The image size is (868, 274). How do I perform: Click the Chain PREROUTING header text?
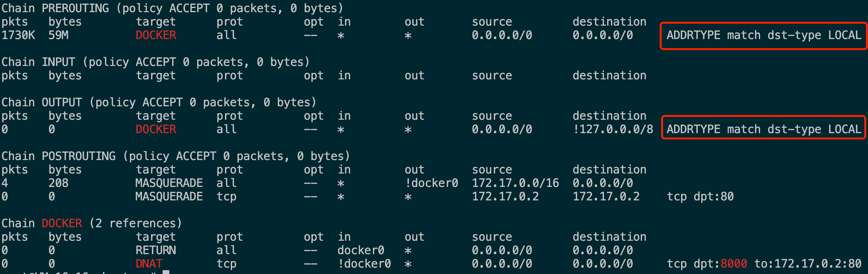[172, 8]
